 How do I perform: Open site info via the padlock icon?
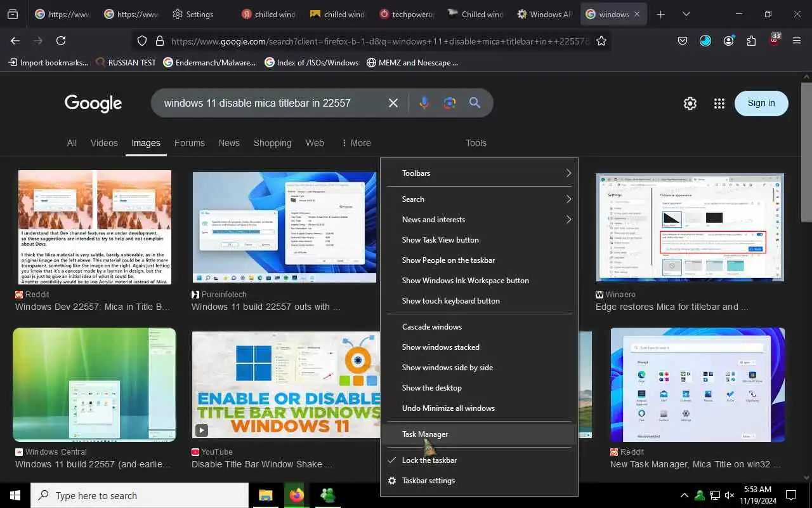[x=160, y=41]
